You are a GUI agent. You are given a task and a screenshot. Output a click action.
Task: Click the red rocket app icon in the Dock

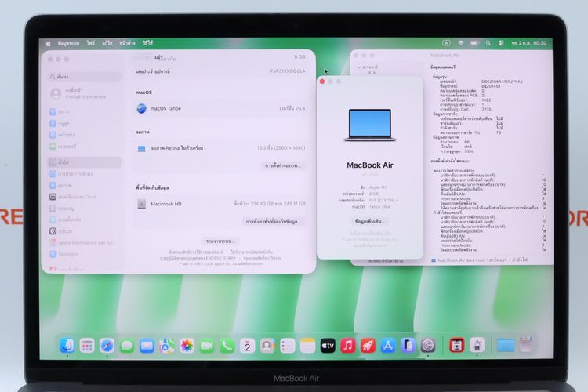(368, 346)
